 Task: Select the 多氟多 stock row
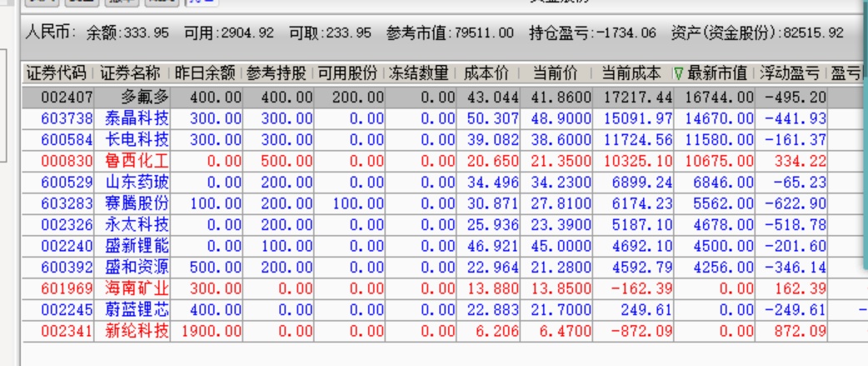(x=441, y=98)
